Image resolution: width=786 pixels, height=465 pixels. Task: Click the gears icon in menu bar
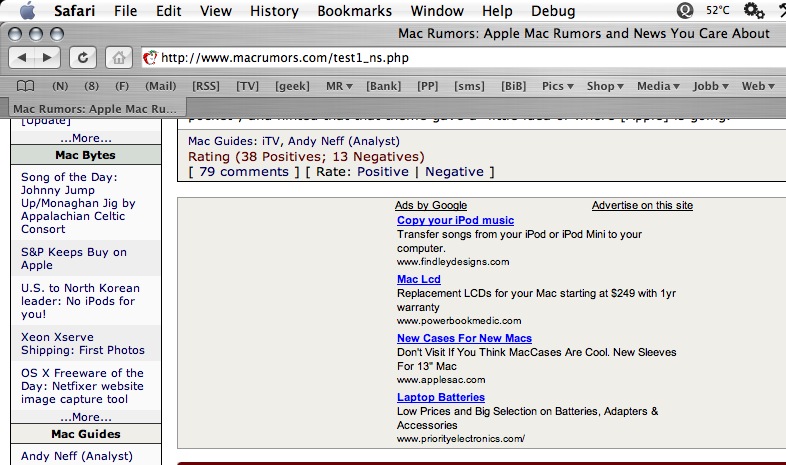click(753, 11)
